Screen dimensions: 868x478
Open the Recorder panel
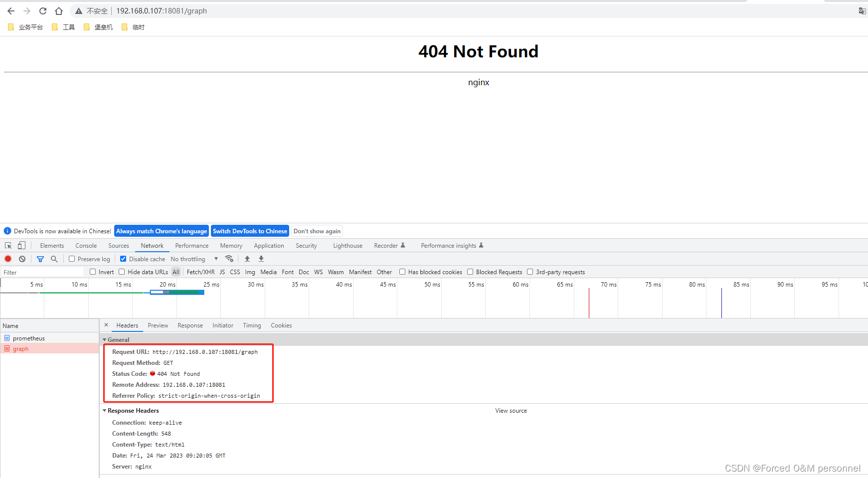coord(389,246)
